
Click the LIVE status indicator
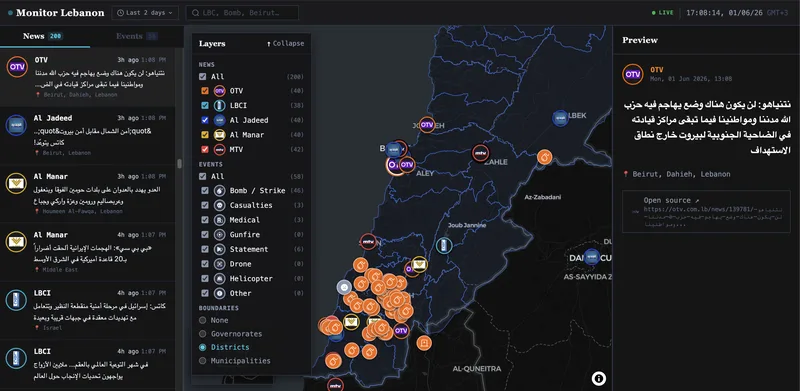coord(663,13)
